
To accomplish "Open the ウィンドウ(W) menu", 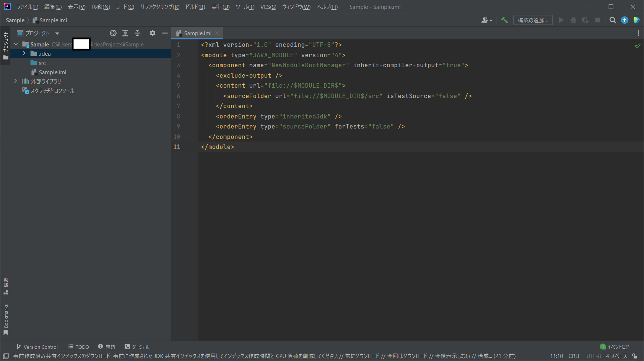I will pyautogui.click(x=296, y=7).
